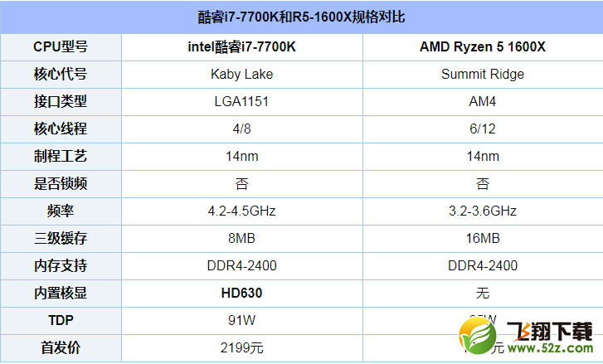Image resolution: width=603 pixels, height=364 pixels.
Task: Select the CPU型号 row header
Action: 61,47
